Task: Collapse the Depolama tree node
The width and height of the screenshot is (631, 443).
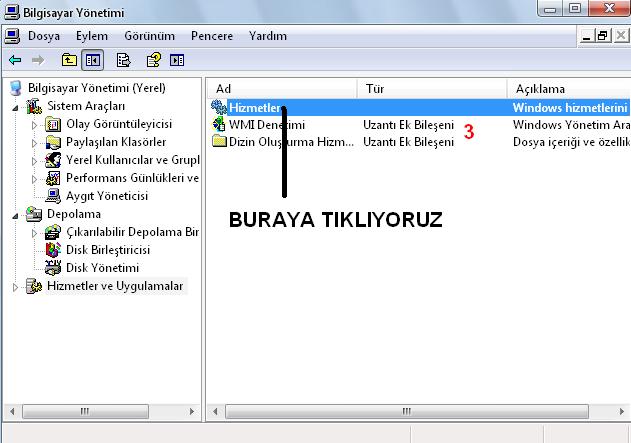Action: pyautogui.click(x=15, y=216)
